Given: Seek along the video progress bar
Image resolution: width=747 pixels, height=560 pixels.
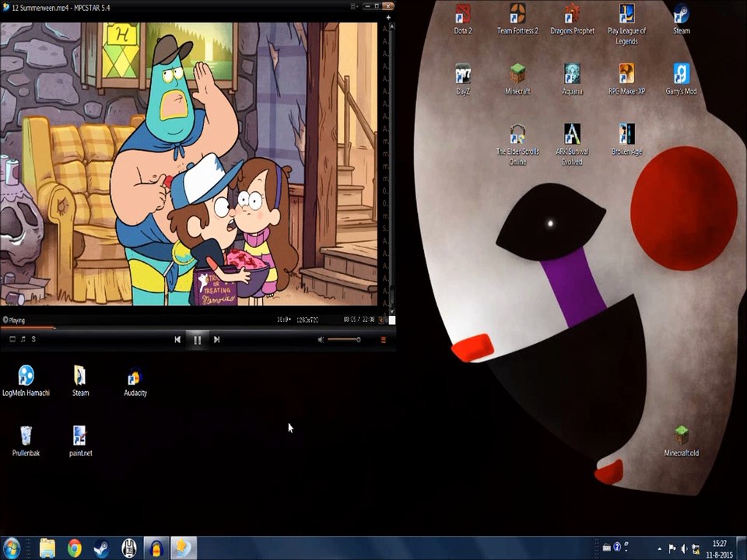Looking at the screenshot, I should pyautogui.click(x=198, y=327).
